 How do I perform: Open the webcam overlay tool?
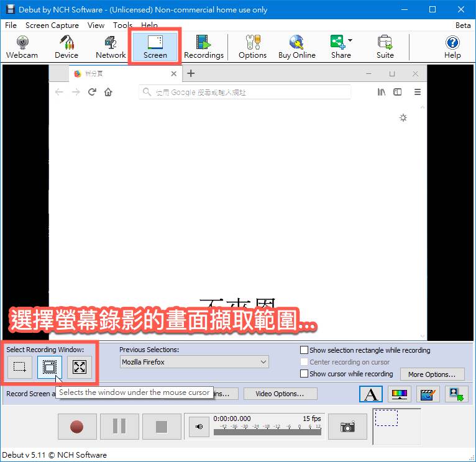(x=456, y=394)
